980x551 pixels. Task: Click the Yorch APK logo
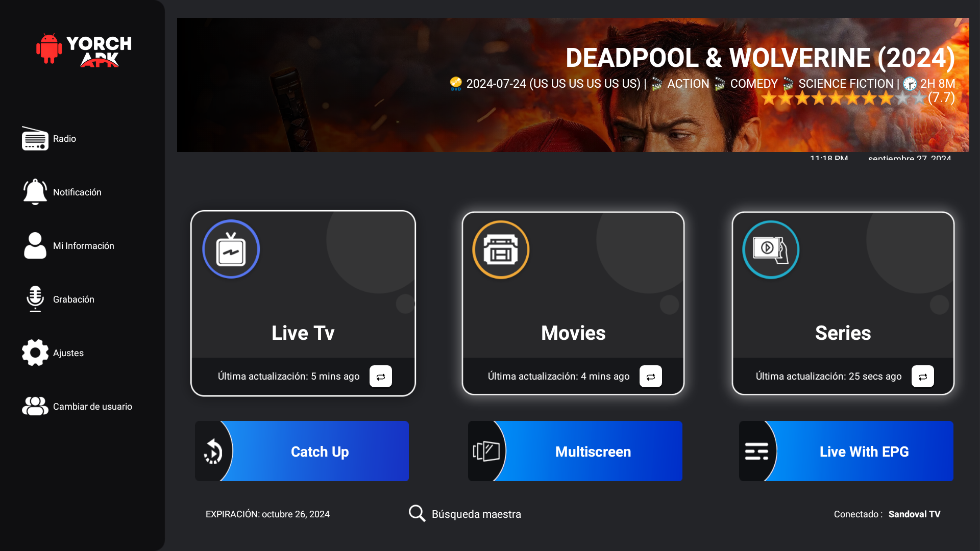84,50
